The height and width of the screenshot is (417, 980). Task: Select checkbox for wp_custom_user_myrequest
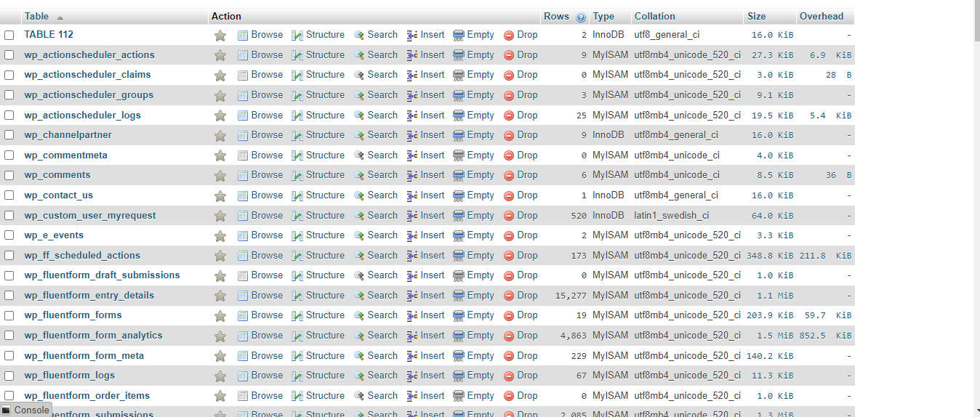point(9,216)
